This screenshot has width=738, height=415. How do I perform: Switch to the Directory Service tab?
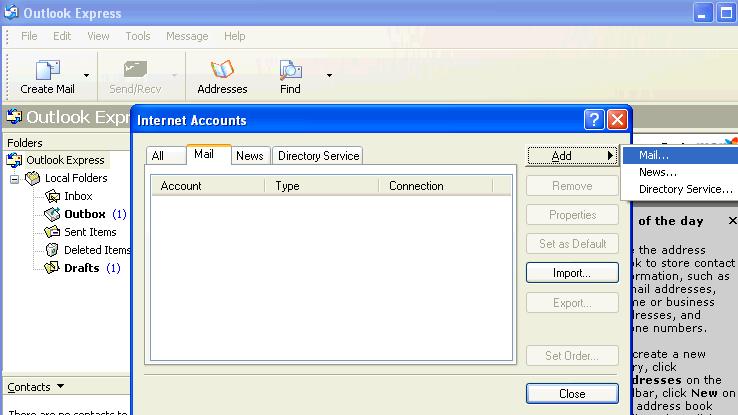[318, 156]
